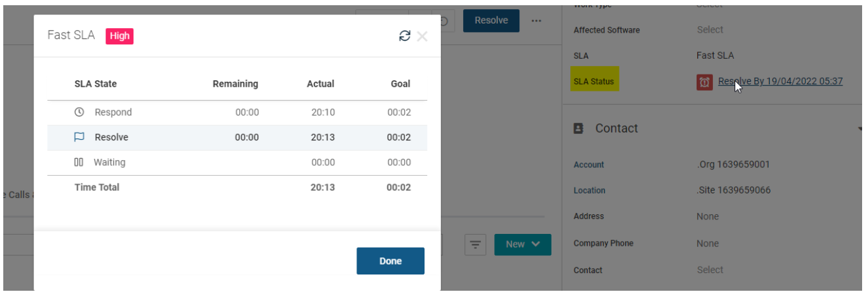868x294 pixels.
Task: Click the Location value .Site 1639659066
Action: [x=733, y=191]
